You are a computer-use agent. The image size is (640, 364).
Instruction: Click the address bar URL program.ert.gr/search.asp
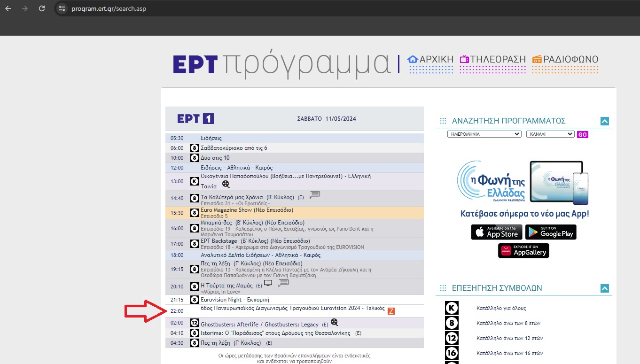click(109, 9)
